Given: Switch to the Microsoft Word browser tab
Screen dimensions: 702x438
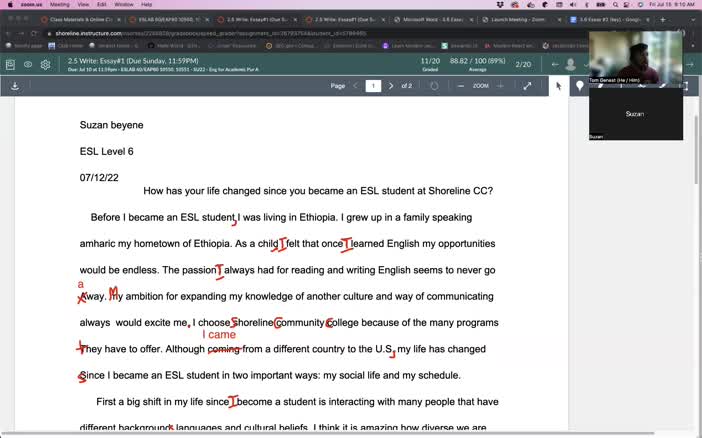Looking at the screenshot, I should 432,18.
